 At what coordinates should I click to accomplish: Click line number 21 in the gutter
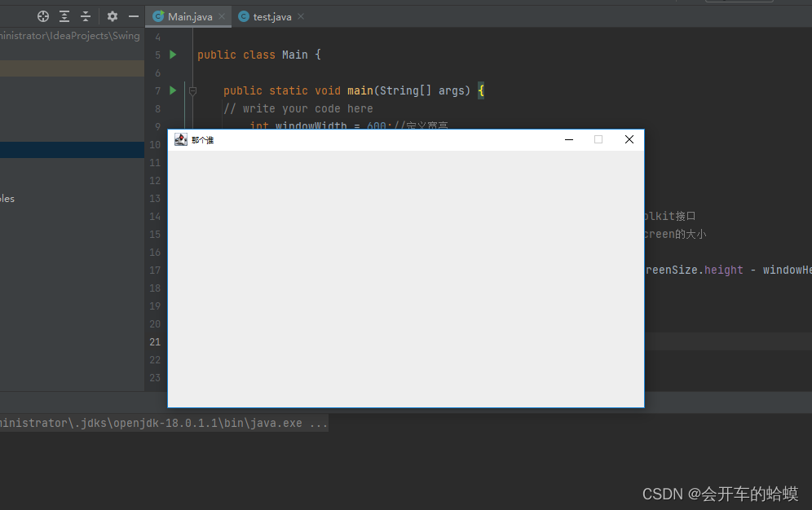click(x=155, y=342)
